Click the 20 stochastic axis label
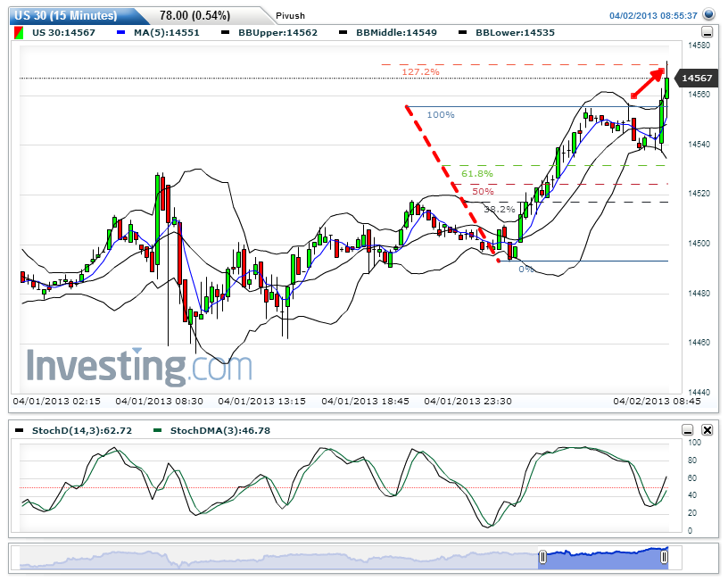This screenshot has height=581, width=728. coord(692,513)
